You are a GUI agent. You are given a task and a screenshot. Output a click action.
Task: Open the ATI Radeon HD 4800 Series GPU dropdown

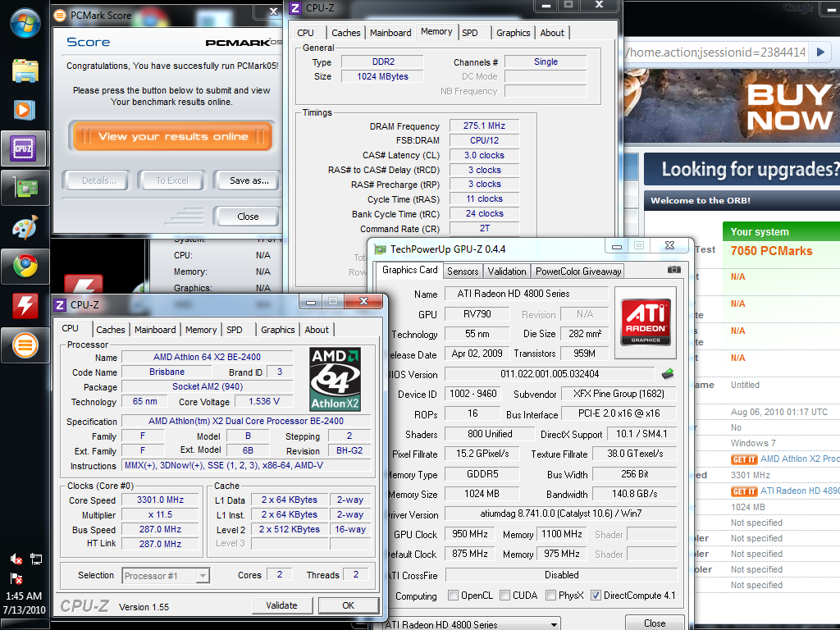click(x=471, y=624)
